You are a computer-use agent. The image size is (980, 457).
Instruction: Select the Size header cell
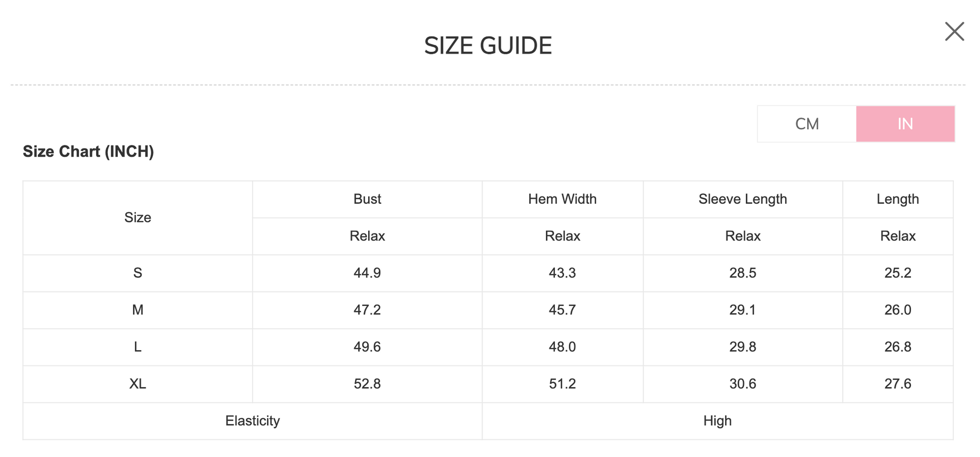click(137, 217)
